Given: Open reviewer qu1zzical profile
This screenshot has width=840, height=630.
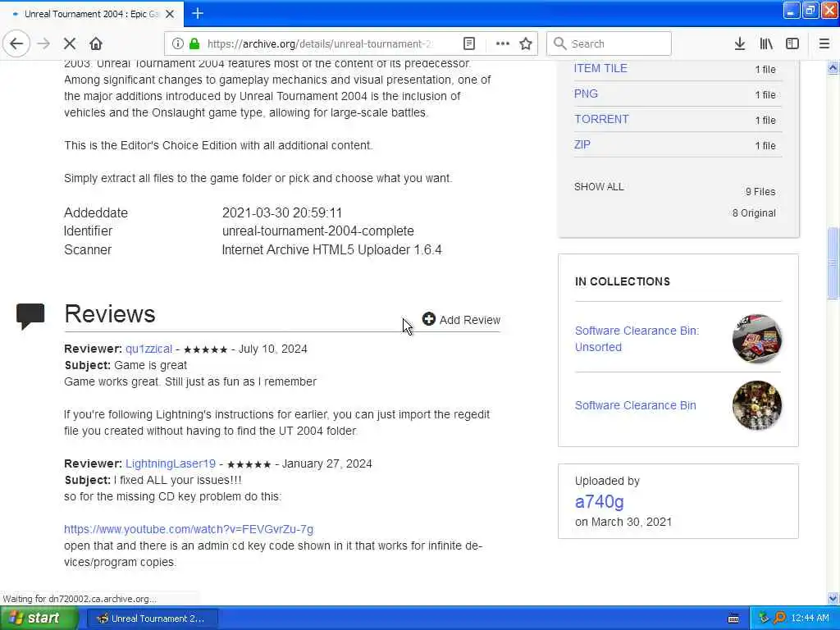Looking at the screenshot, I should (x=149, y=349).
